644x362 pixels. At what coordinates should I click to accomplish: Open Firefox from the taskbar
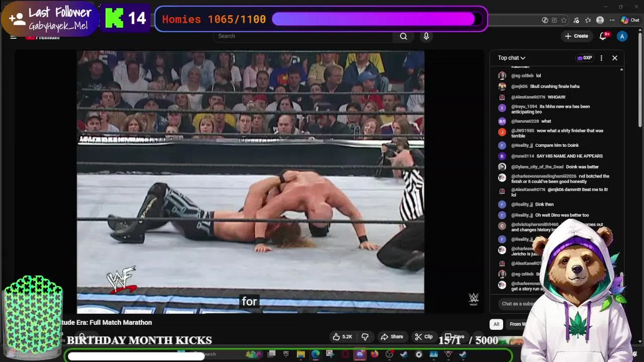coord(374,354)
